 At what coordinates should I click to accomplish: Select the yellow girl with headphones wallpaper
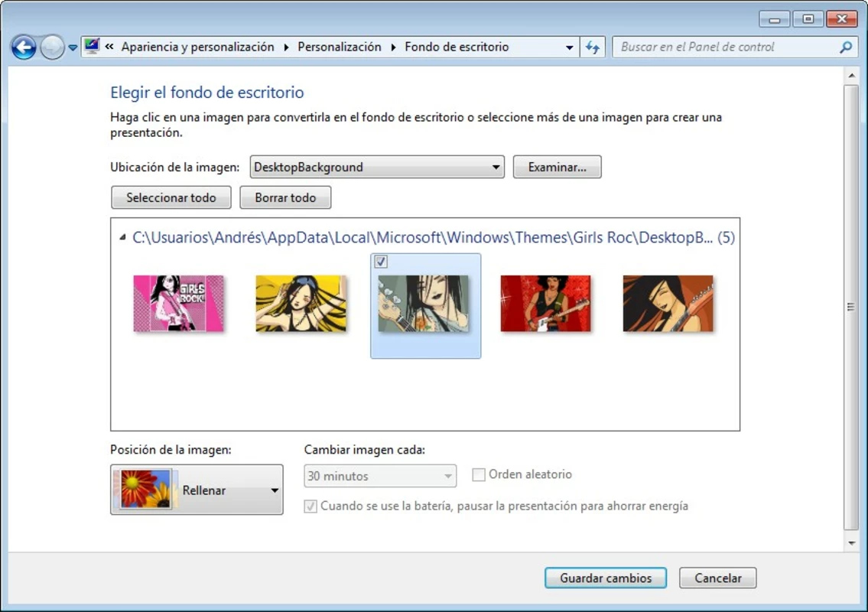(x=301, y=304)
